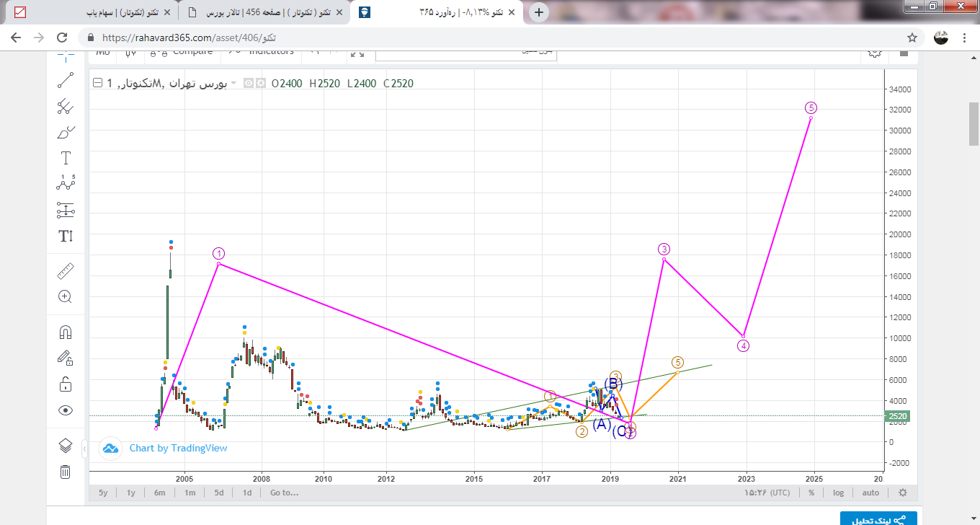Click the wave 5 marker at 2025
Viewport: 980px width, 525px height.
[811, 108]
